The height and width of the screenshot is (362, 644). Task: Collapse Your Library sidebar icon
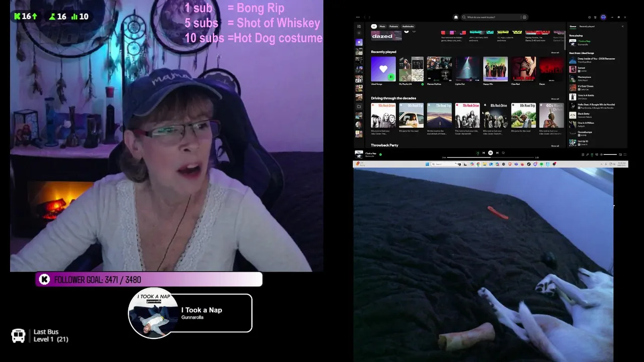359,26
